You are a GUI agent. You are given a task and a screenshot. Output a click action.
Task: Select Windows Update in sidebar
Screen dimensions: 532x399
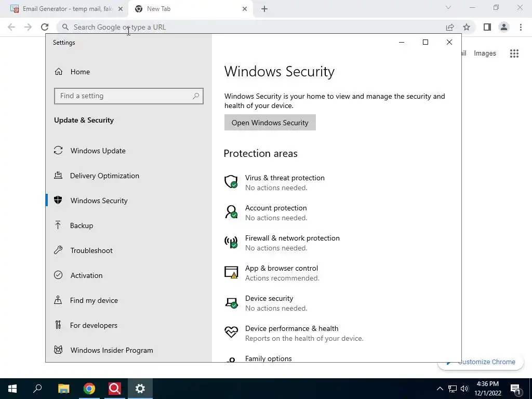click(129, 151)
